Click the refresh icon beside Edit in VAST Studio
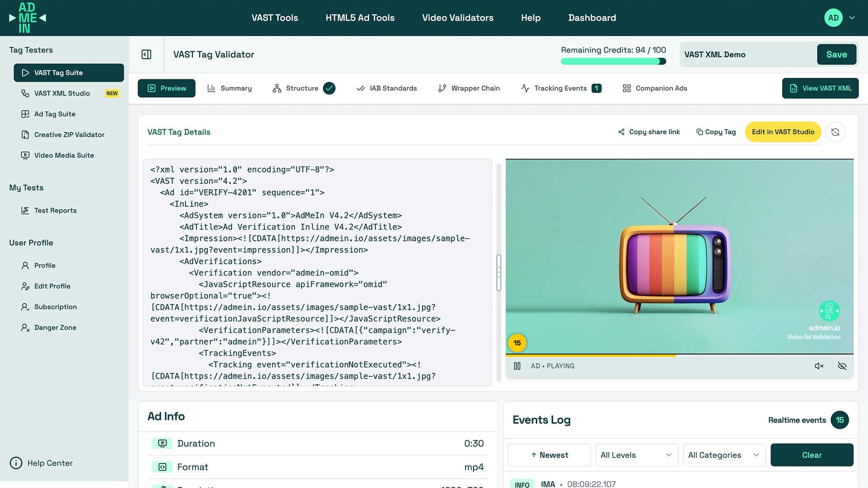Viewport: 868px width, 488px height. tap(835, 131)
